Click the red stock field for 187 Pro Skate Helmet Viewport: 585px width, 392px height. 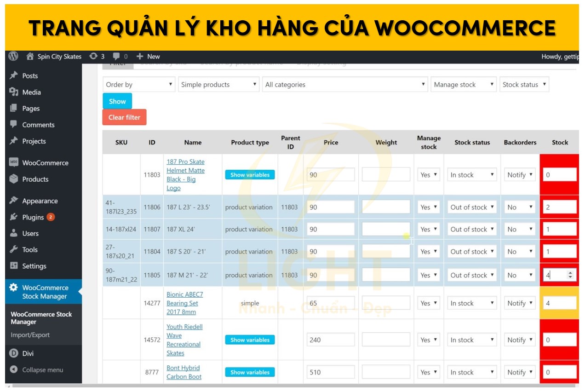(x=560, y=175)
